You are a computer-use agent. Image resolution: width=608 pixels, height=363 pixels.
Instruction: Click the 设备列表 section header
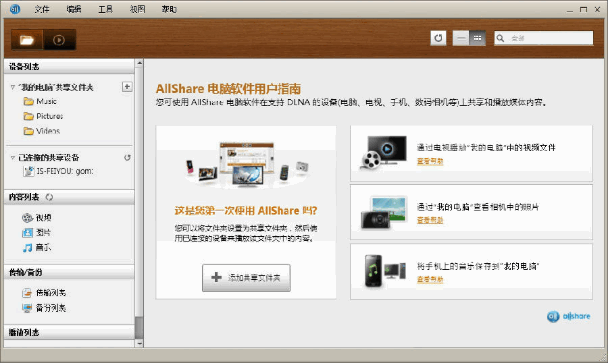(x=69, y=66)
